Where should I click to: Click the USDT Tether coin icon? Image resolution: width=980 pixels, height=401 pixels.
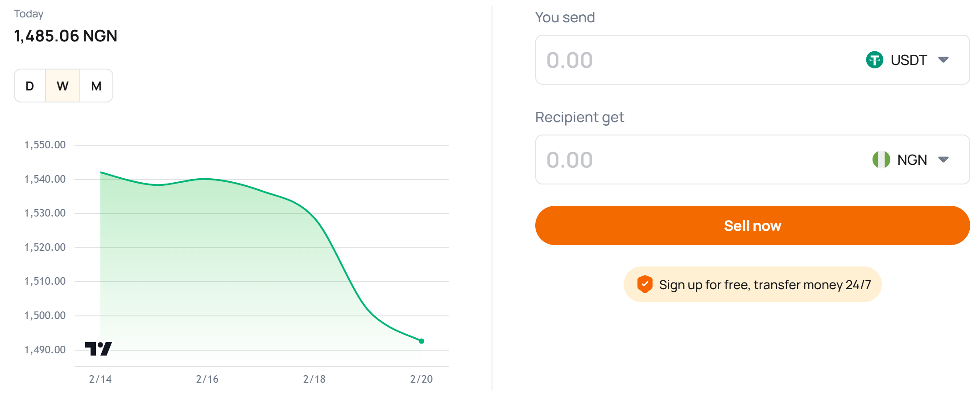click(x=874, y=60)
